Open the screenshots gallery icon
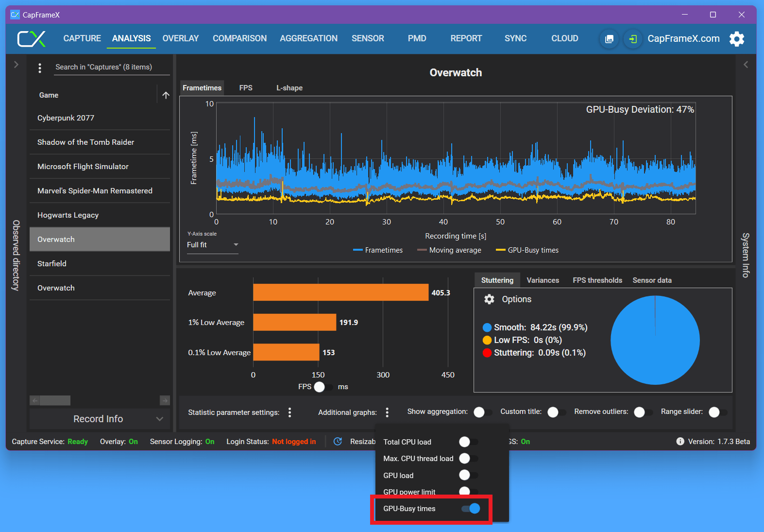The image size is (764, 532). click(x=609, y=39)
